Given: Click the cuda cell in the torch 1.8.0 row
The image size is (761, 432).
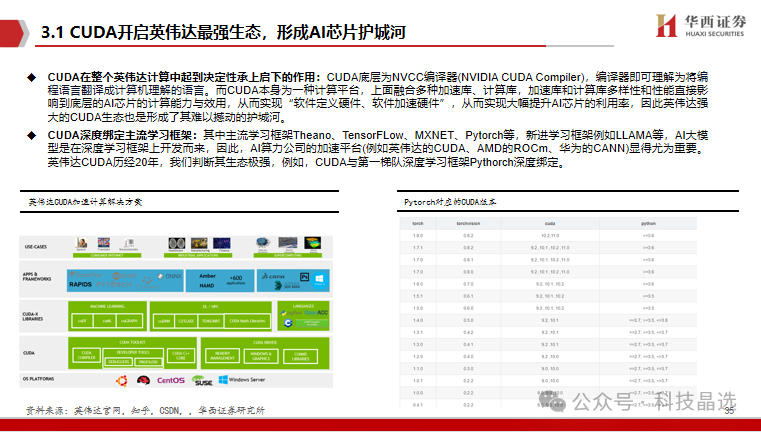Looking at the screenshot, I should tap(550, 236).
